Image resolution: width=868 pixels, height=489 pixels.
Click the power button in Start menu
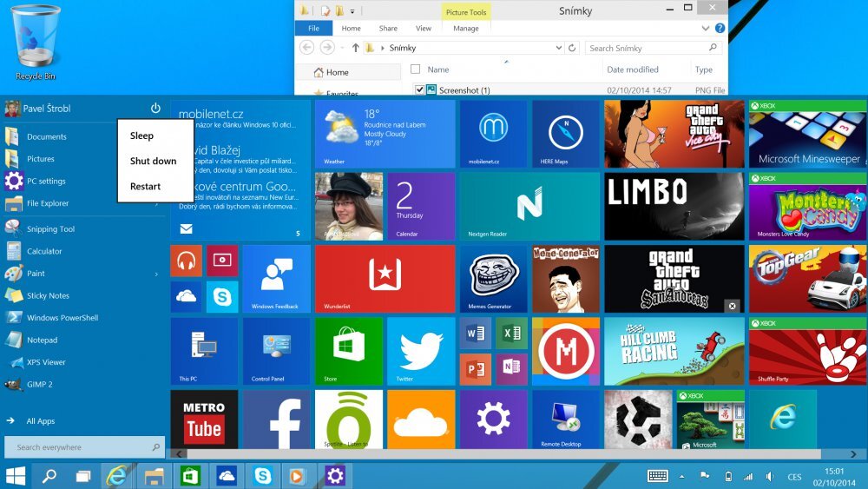[155, 108]
